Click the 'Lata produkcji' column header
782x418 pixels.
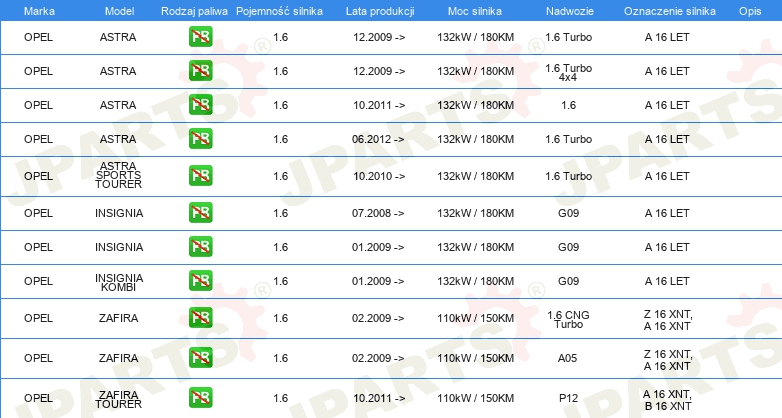tap(380, 11)
